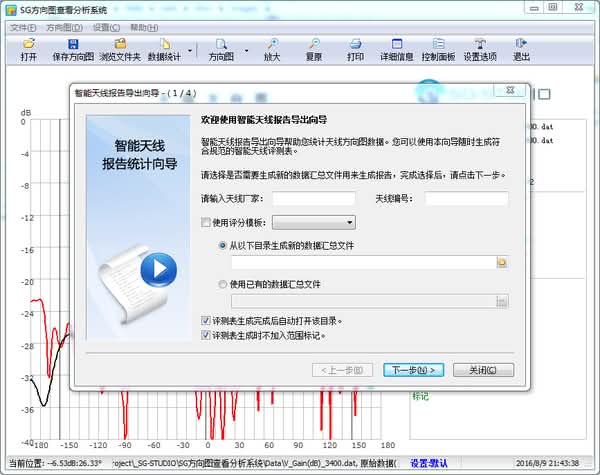
Task: Open the 浏览文件夹 browse folder tool
Action: tap(119, 50)
